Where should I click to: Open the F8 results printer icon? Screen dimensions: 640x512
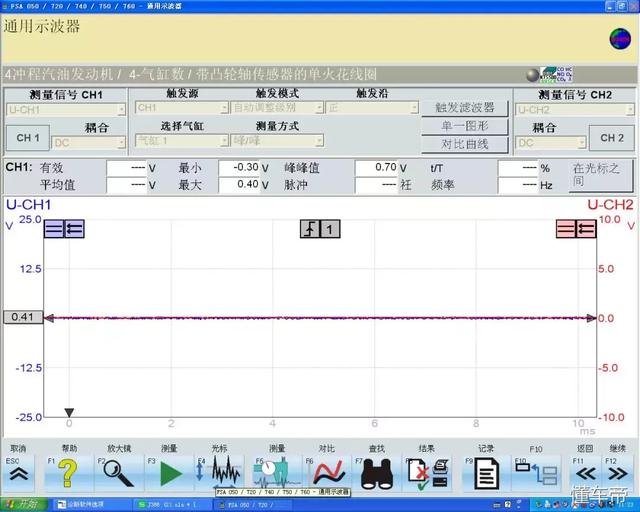point(428,474)
